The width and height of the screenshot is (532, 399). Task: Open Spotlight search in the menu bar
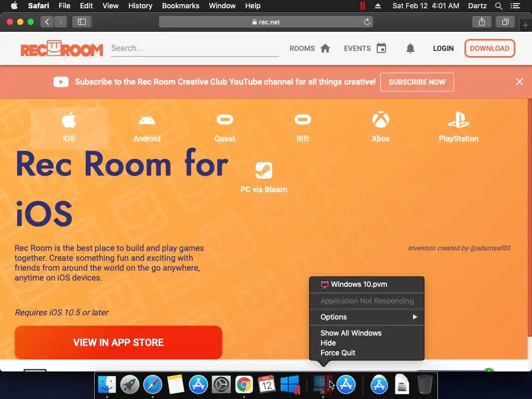(x=498, y=6)
